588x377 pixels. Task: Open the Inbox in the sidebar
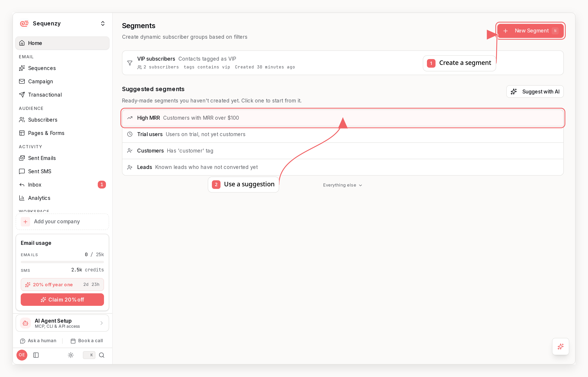[x=62, y=185]
